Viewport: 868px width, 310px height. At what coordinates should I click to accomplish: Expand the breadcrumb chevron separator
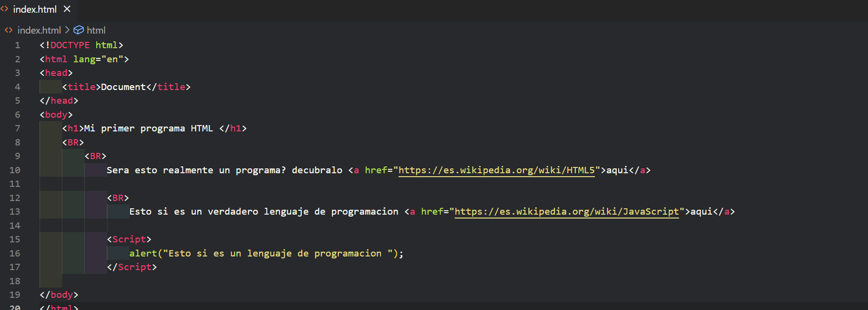[x=67, y=30]
